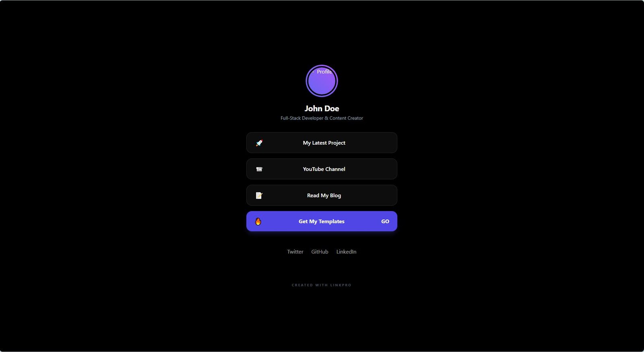Click the purple circular profile avatar
Screen dimensions: 644x352
tap(322, 85)
